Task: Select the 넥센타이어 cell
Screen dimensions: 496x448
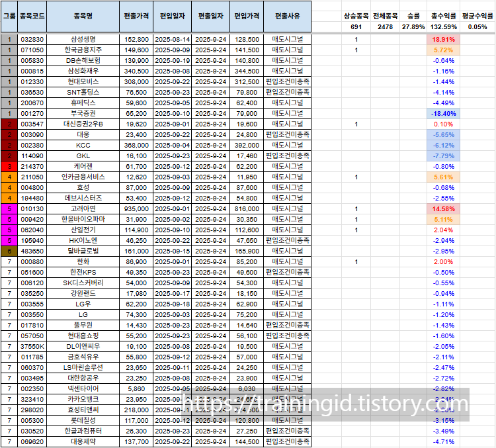Action: (x=83, y=389)
